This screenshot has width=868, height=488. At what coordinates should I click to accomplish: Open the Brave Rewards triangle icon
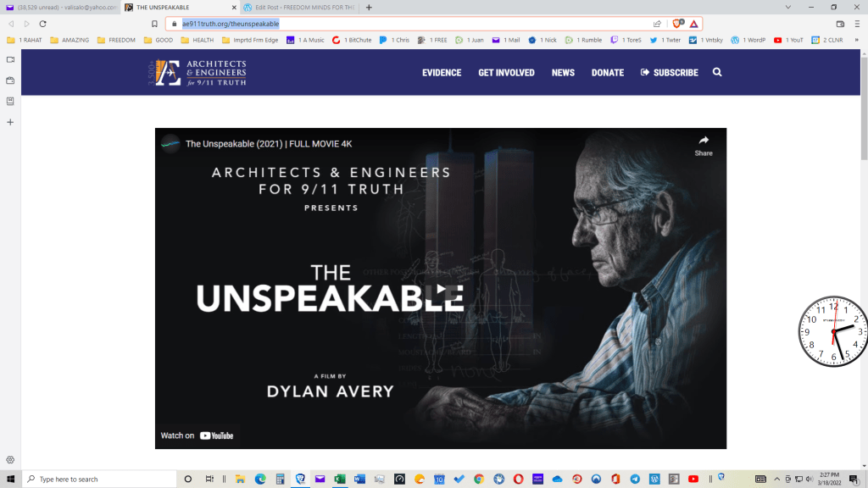click(693, 24)
